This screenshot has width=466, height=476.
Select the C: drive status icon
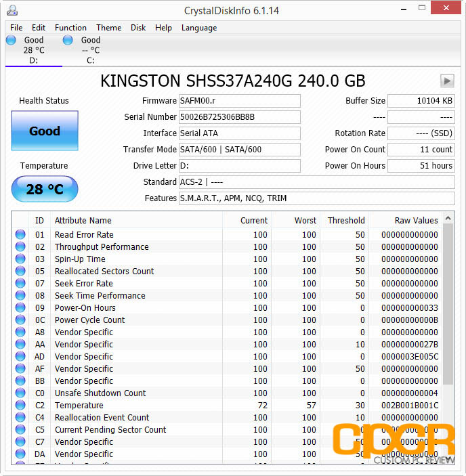point(68,40)
